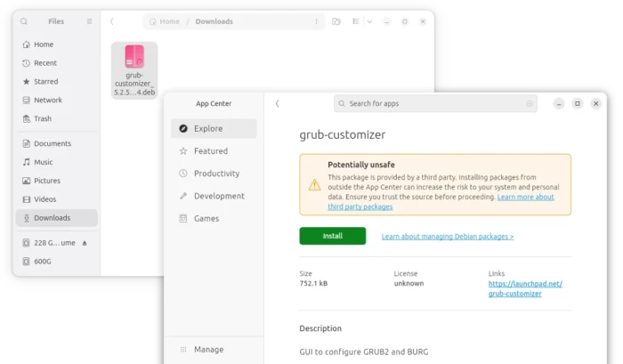Go back in the Files window
623x364 pixels.
click(x=111, y=21)
